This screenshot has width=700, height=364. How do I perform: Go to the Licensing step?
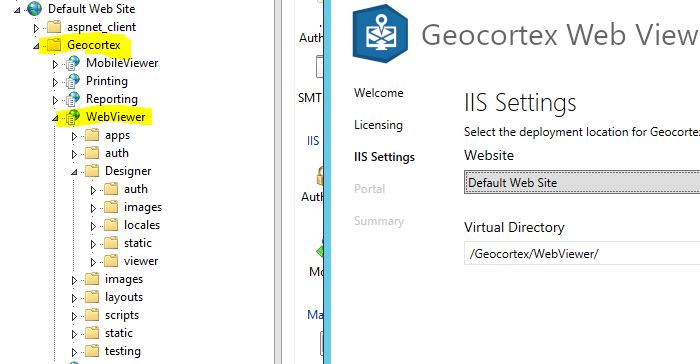coord(378,125)
